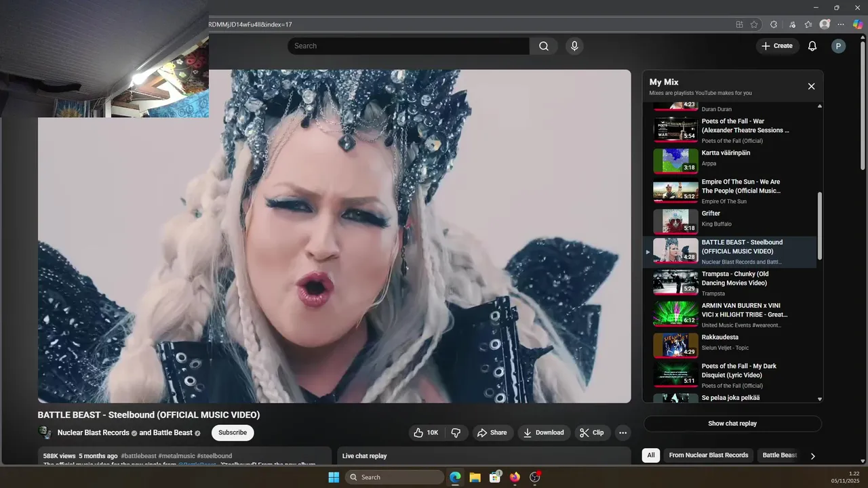868x488 pixels.
Task: Select From Nuclear Blast Records chip
Action: 709,455
